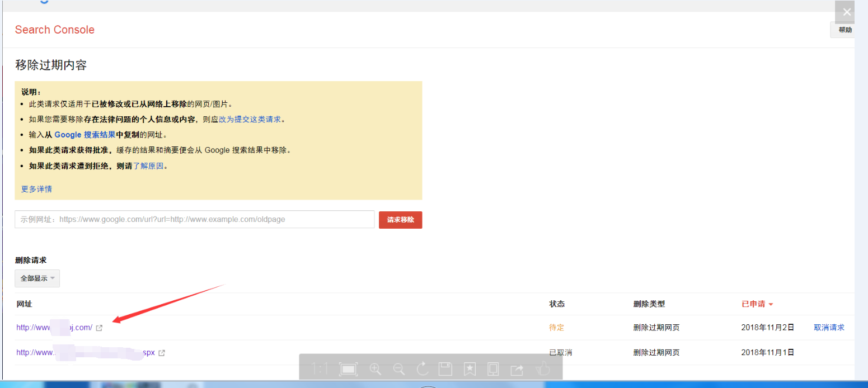Viewport: 868px width, 388px height.
Task: Share the image via the share arrow icon
Action: point(517,369)
